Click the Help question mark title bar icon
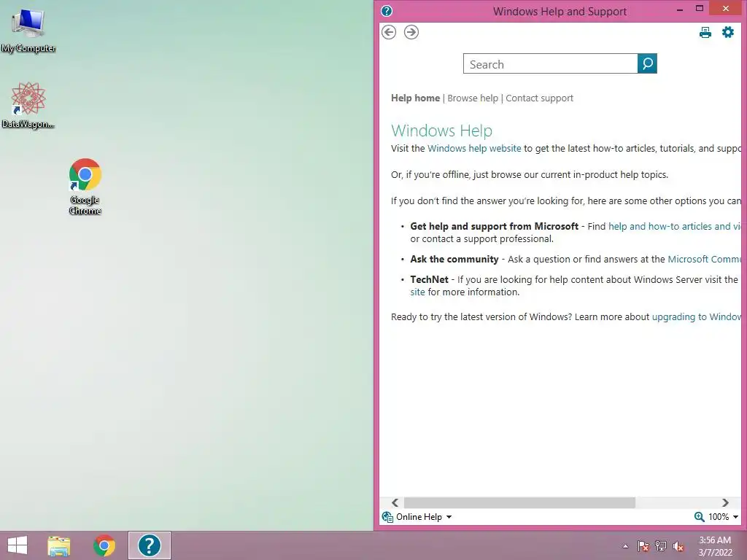The height and width of the screenshot is (560, 747). click(387, 10)
